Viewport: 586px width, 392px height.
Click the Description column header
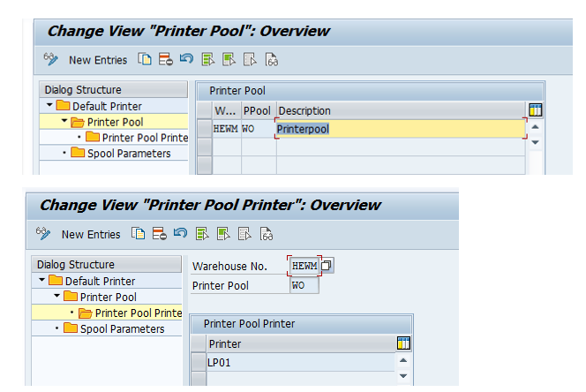point(401,110)
